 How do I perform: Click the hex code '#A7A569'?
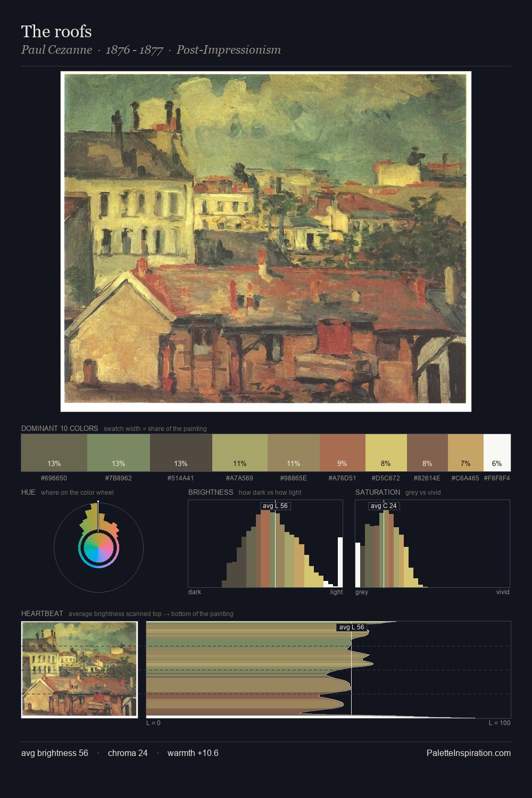click(240, 478)
